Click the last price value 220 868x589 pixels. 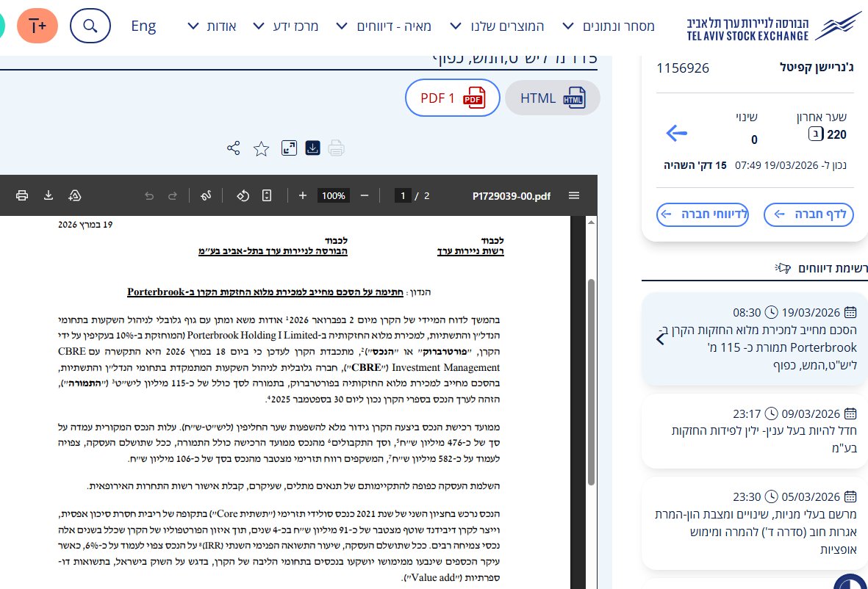pyautogui.click(x=836, y=134)
